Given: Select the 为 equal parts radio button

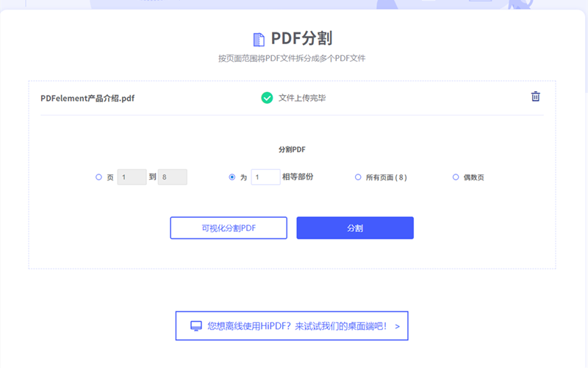Looking at the screenshot, I should tap(232, 177).
